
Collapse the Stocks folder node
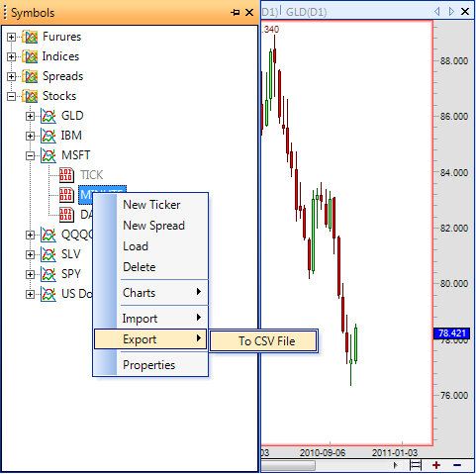pyautogui.click(x=11, y=96)
